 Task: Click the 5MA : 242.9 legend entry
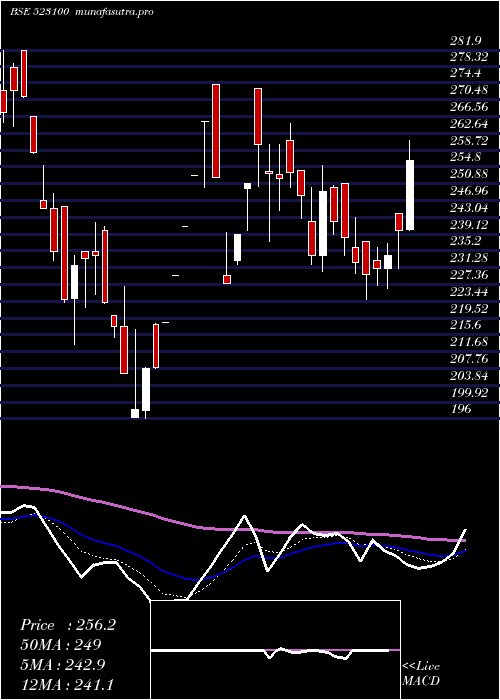(x=62, y=665)
